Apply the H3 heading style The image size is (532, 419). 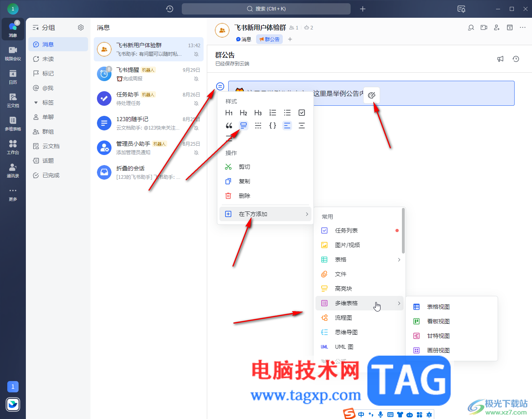pos(258,113)
